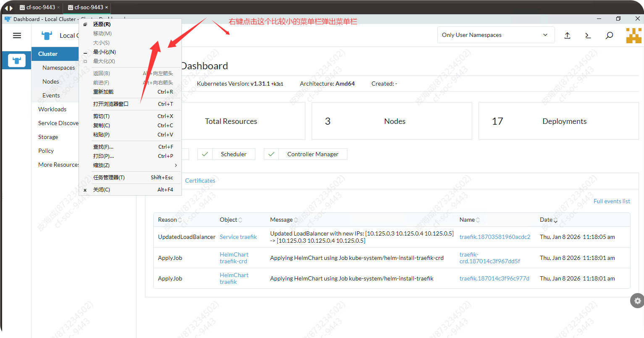Screen dimensions: 644x338
Task: Open the resource search magnifier icon
Action: (609, 35)
